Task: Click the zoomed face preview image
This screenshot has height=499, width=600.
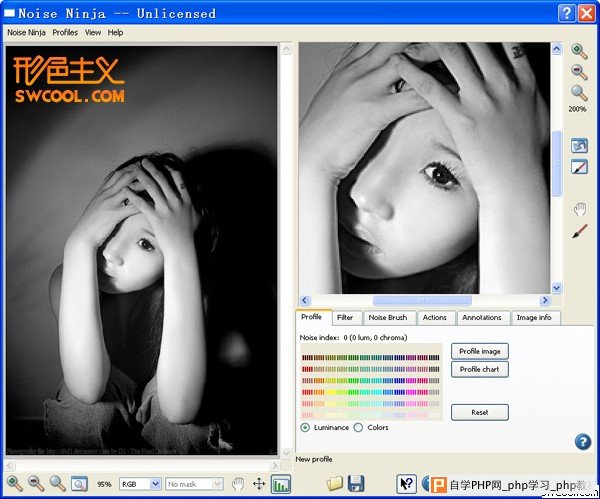Action: pyautogui.click(x=425, y=168)
